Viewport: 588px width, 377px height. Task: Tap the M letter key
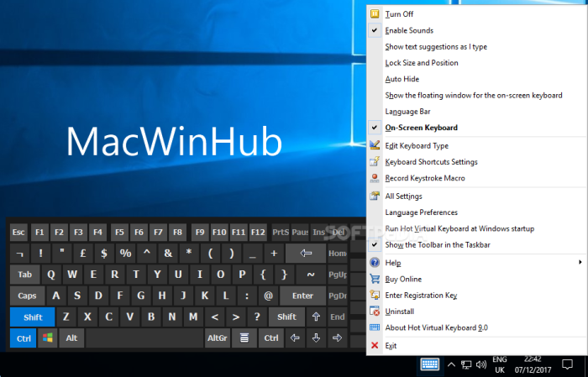[x=193, y=317]
